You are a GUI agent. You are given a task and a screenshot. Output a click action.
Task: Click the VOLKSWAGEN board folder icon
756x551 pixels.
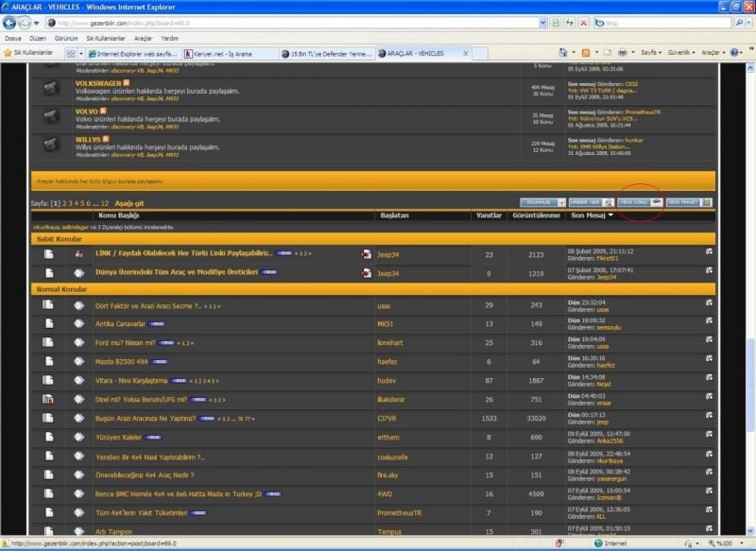point(51,88)
